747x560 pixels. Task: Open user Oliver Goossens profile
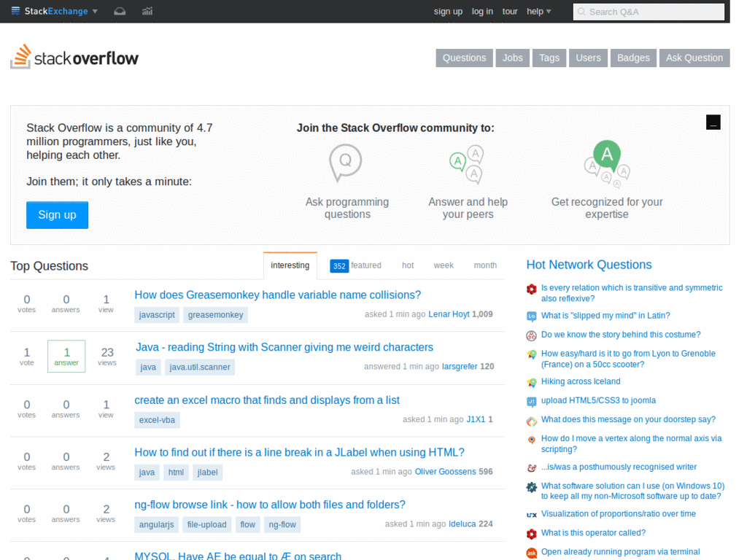tap(446, 472)
